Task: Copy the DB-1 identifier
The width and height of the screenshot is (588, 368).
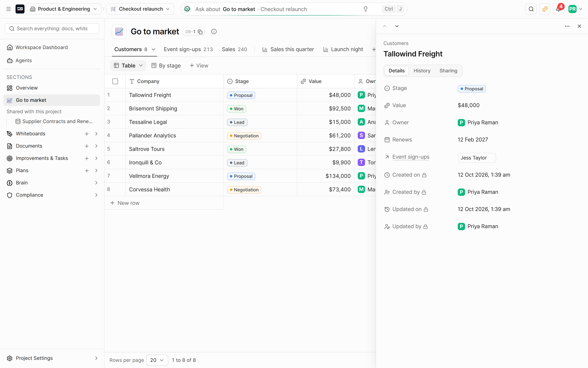Action: 200,32
